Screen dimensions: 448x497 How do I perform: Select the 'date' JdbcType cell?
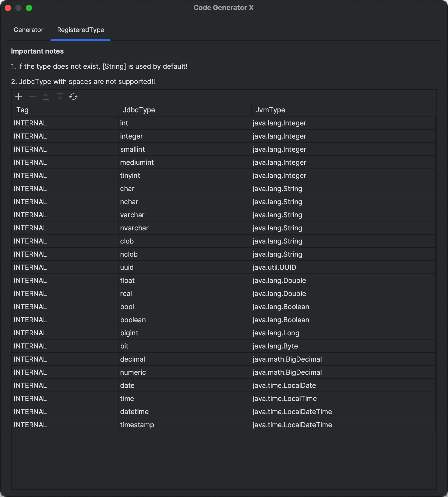pos(185,385)
